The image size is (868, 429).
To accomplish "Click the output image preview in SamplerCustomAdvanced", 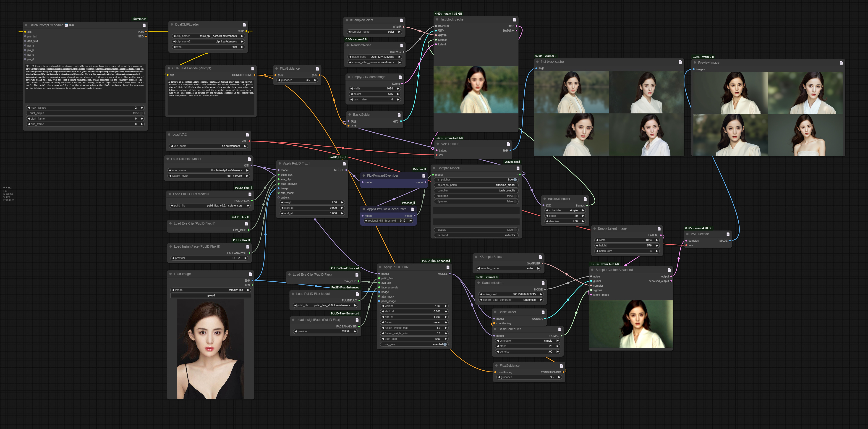I will pos(631,324).
